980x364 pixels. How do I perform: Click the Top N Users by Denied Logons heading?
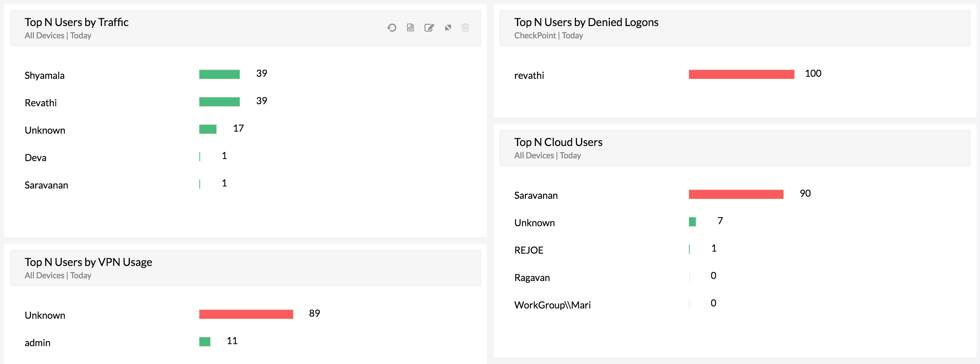[x=586, y=22]
